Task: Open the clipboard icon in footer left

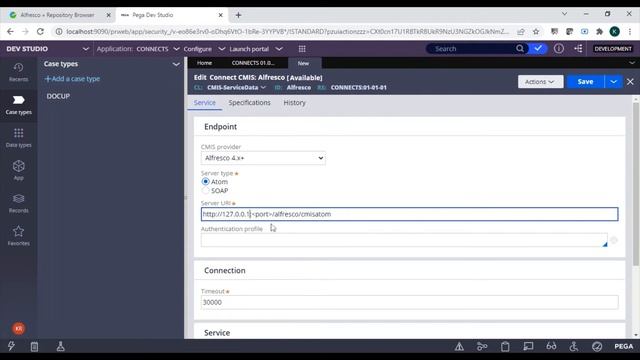Action: click(x=34, y=347)
